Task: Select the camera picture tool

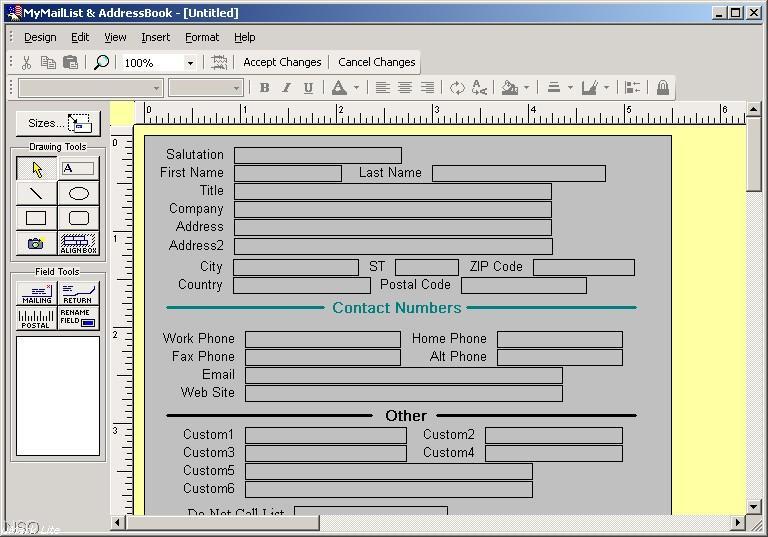Action: 37,243
